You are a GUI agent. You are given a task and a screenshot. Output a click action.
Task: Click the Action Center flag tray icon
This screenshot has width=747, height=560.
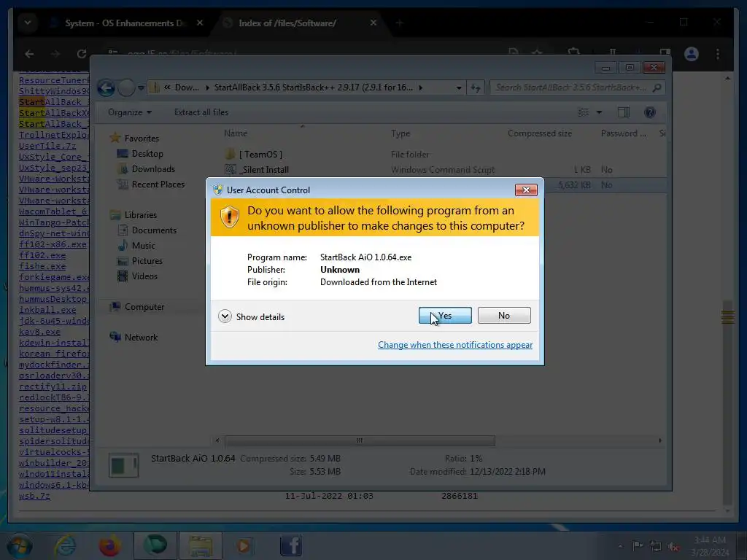point(638,546)
